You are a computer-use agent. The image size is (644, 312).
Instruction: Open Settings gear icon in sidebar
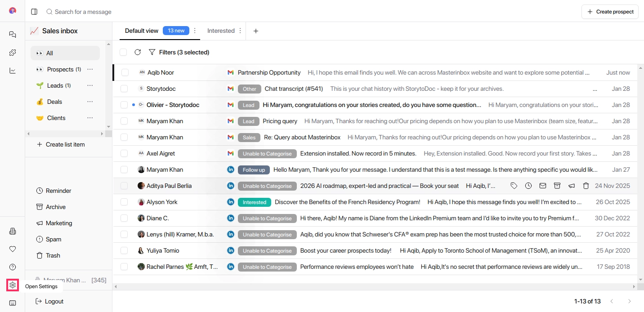(13, 285)
